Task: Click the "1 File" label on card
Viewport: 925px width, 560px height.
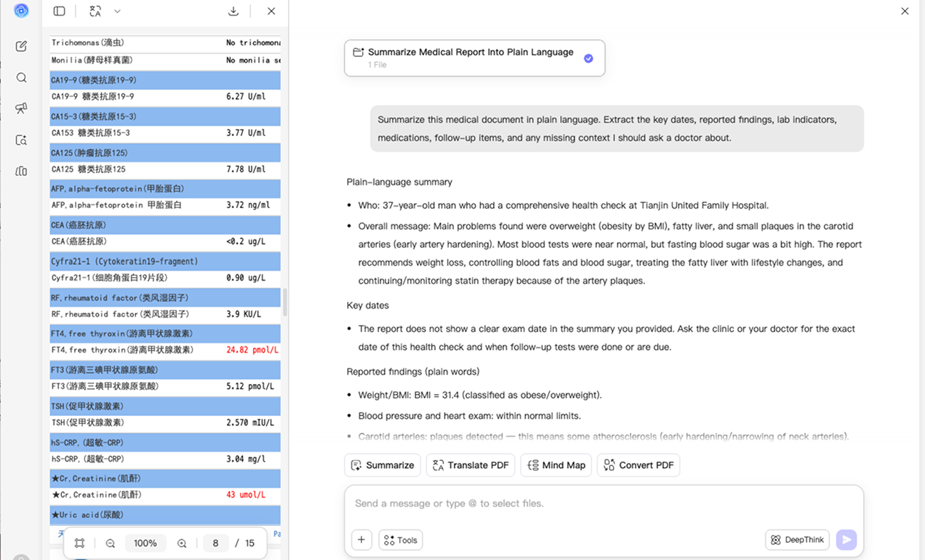Action: [x=377, y=65]
